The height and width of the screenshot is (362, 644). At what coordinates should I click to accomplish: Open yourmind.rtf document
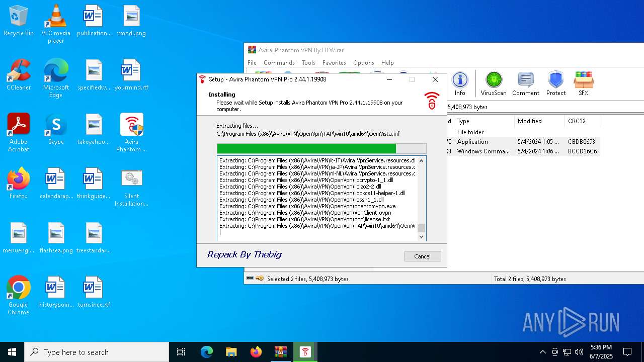point(131,75)
